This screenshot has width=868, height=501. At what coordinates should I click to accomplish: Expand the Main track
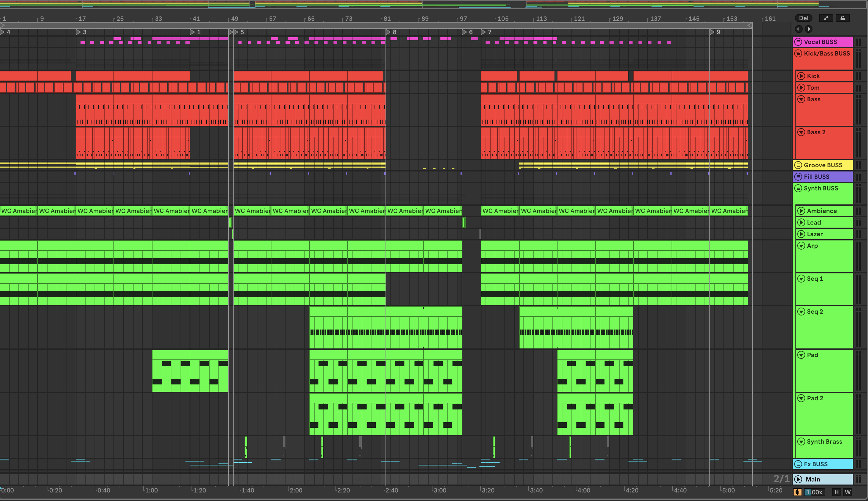coord(798,479)
